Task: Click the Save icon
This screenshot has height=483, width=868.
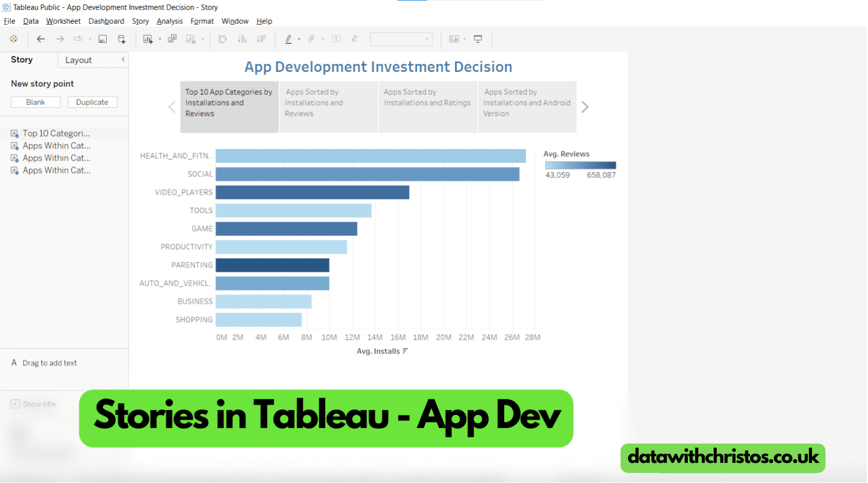Action: pyautogui.click(x=103, y=39)
